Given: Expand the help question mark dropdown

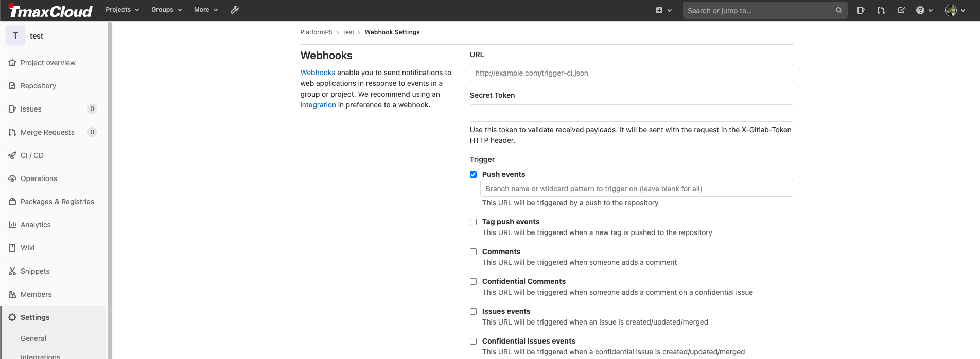Looking at the screenshot, I should tap(924, 10).
